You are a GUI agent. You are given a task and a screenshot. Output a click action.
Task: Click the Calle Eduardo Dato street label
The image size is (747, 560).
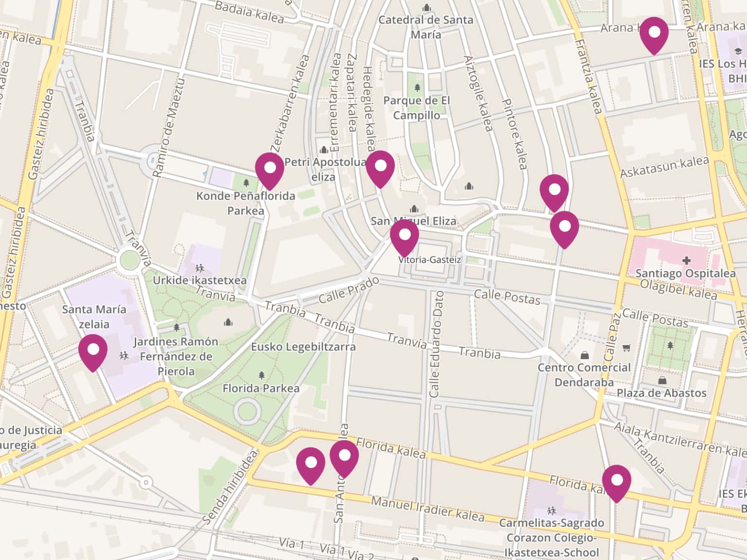[434, 344]
